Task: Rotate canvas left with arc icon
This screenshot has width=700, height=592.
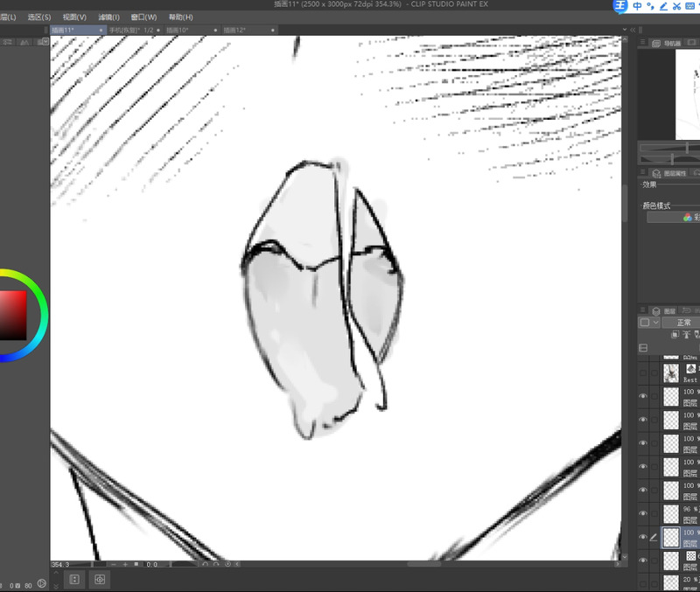Action: (205, 564)
